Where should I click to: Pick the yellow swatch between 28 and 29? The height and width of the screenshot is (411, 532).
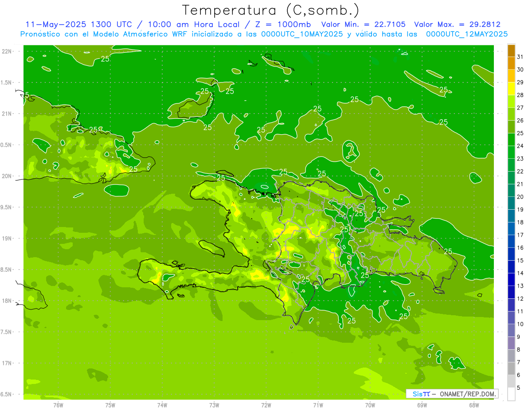(511, 89)
